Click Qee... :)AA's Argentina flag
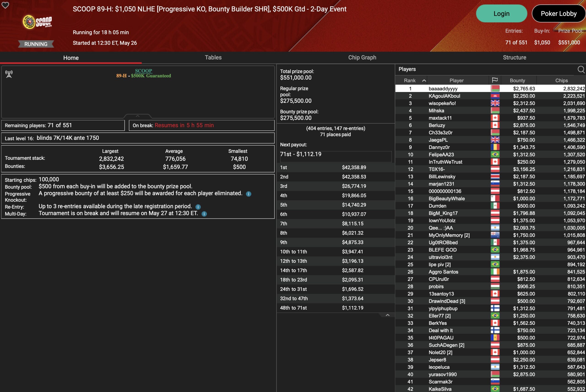586x392 pixels. [495, 228]
